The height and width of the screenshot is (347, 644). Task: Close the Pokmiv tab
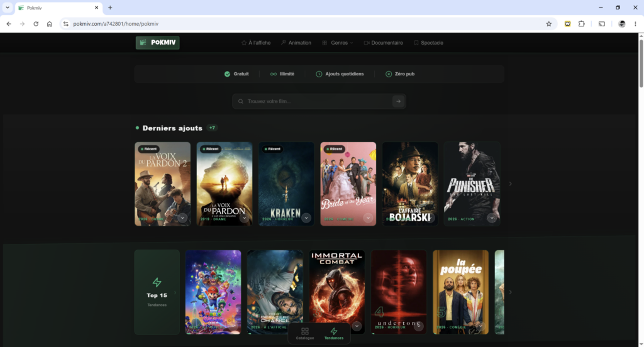point(96,8)
